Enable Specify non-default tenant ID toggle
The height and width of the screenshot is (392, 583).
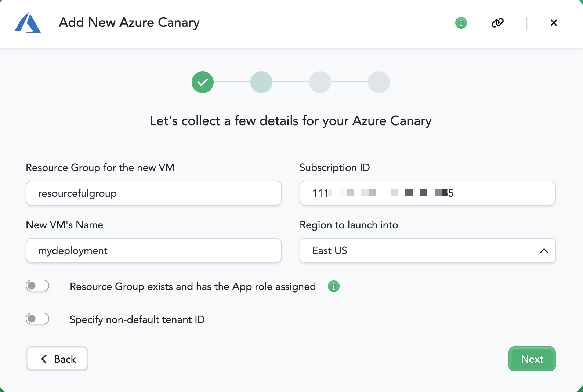tap(37, 319)
